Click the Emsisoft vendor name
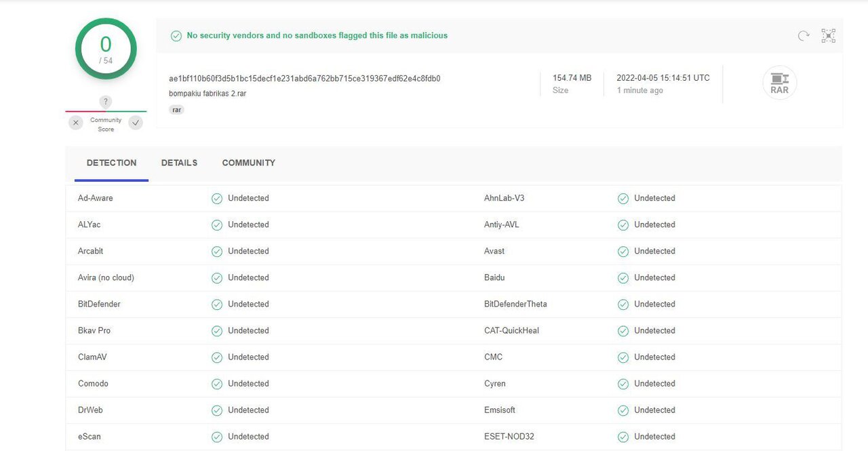The image size is (868, 451). [500, 410]
